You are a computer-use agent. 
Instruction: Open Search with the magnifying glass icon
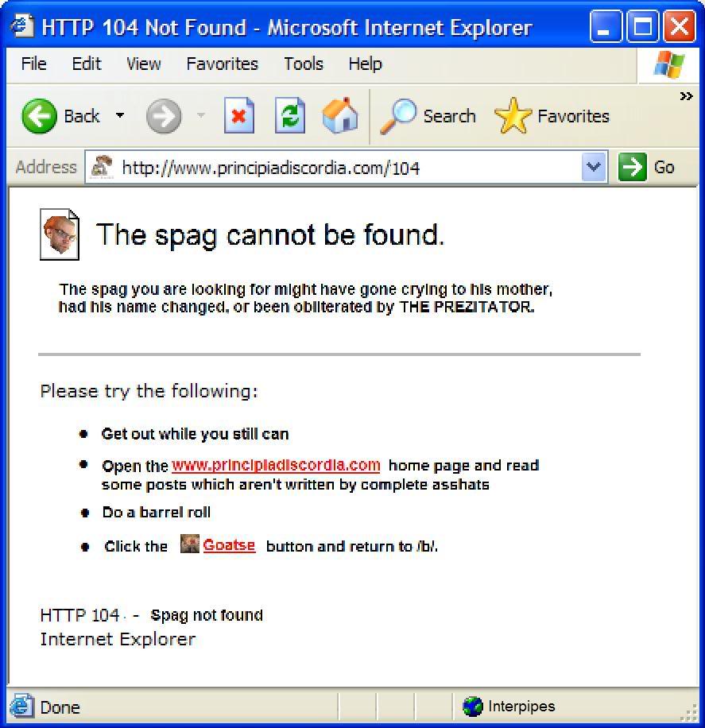398,116
